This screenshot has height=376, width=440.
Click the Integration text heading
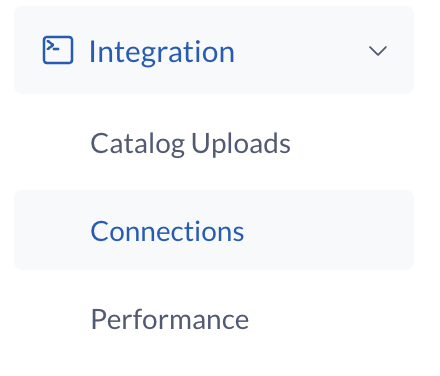pos(162,52)
